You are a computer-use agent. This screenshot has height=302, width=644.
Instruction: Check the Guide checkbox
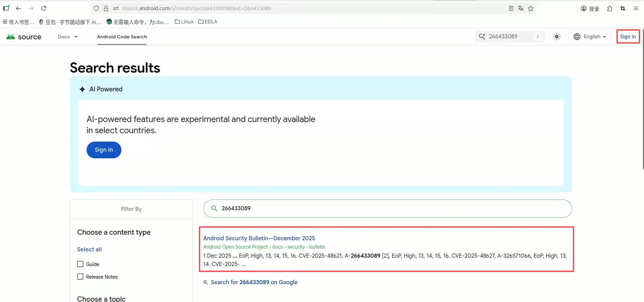pyautogui.click(x=80, y=264)
